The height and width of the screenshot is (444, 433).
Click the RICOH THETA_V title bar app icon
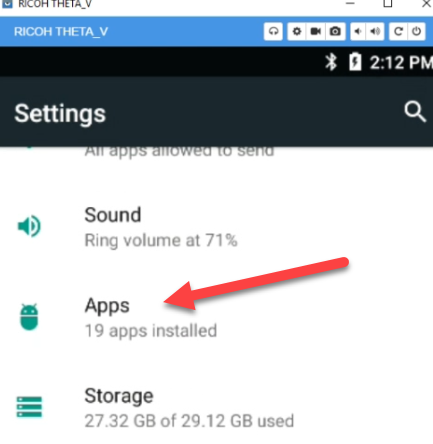(7, 4)
